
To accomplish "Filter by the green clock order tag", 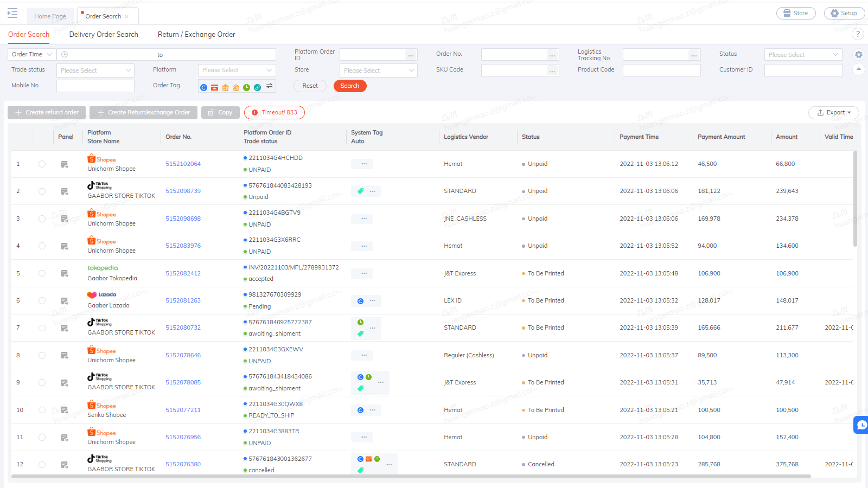I will (x=247, y=87).
